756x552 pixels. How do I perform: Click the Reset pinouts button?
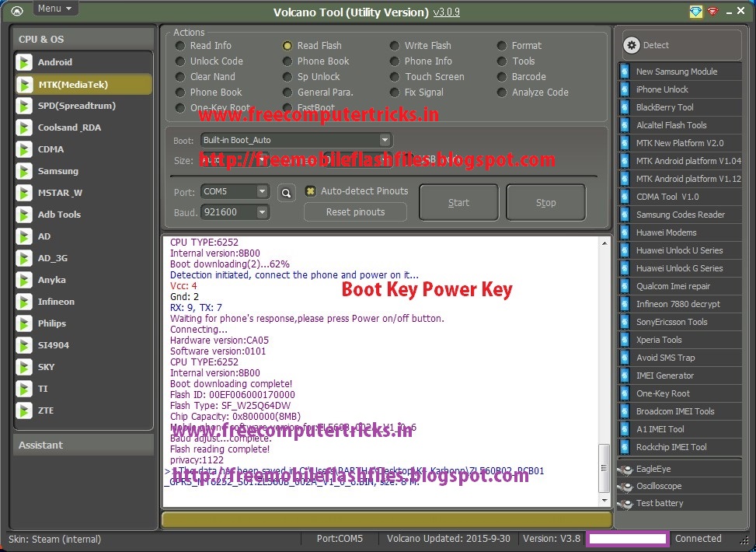pyautogui.click(x=355, y=211)
